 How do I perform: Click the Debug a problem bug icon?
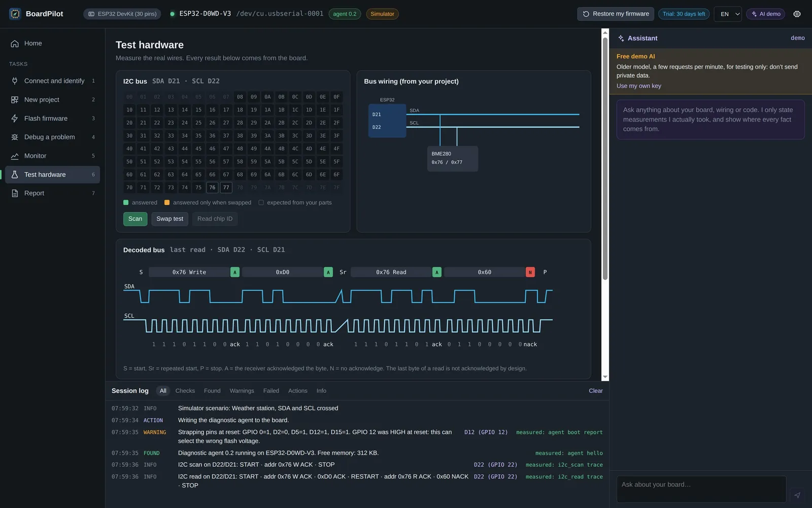[x=15, y=137]
